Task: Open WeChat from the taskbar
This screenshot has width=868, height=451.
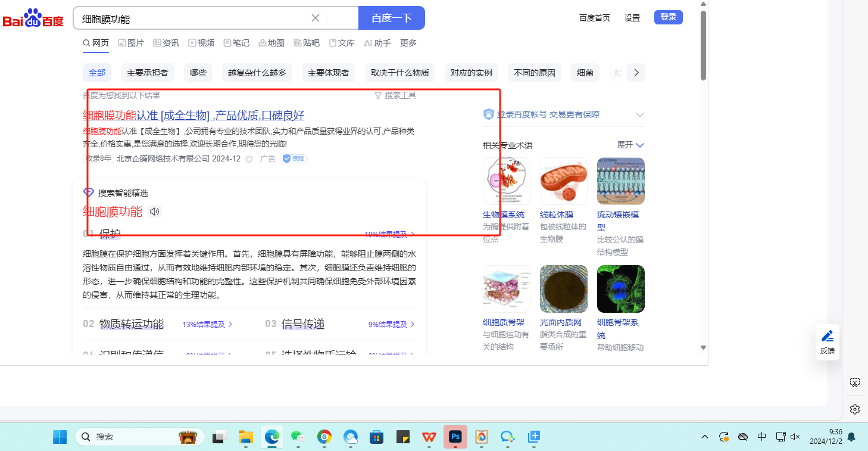Action: (x=298, y=437)
